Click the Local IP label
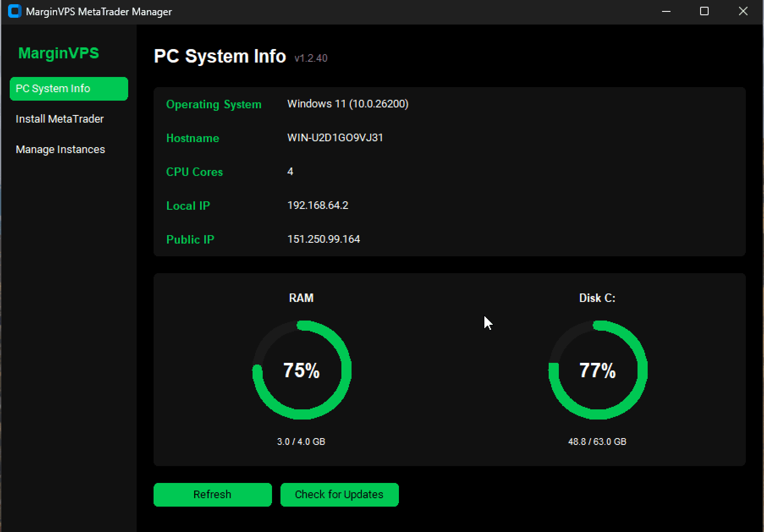The height and width of the screenshot is (532, 764). click(x=188, y=206)
